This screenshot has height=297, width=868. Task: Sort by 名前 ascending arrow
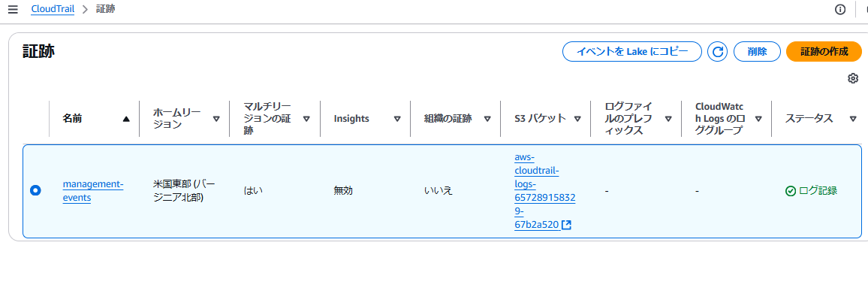(x=126, y=119)
